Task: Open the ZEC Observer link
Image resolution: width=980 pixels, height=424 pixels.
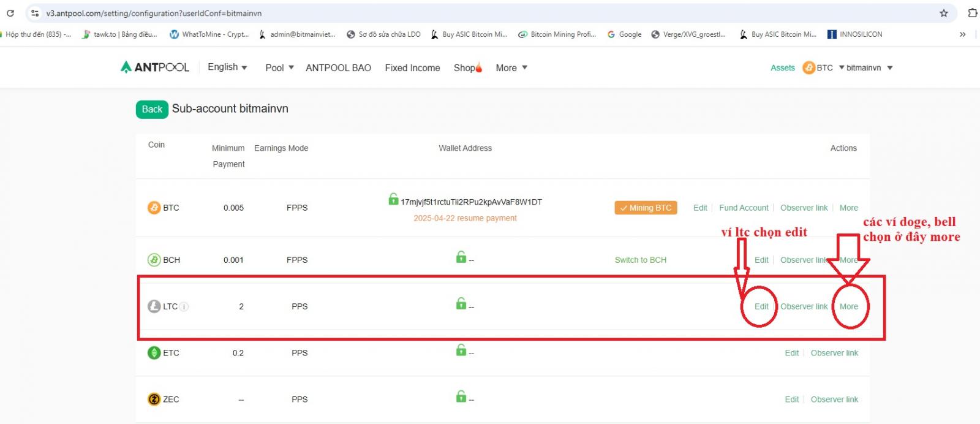Action: 834,399
